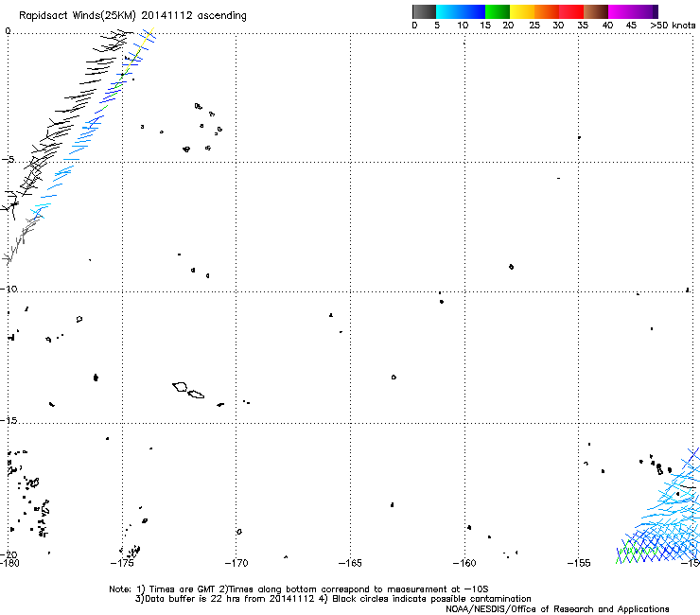700x615 pixels.
Task: Select the magenta 40-45 knots legend swatch
Action: 621,11
